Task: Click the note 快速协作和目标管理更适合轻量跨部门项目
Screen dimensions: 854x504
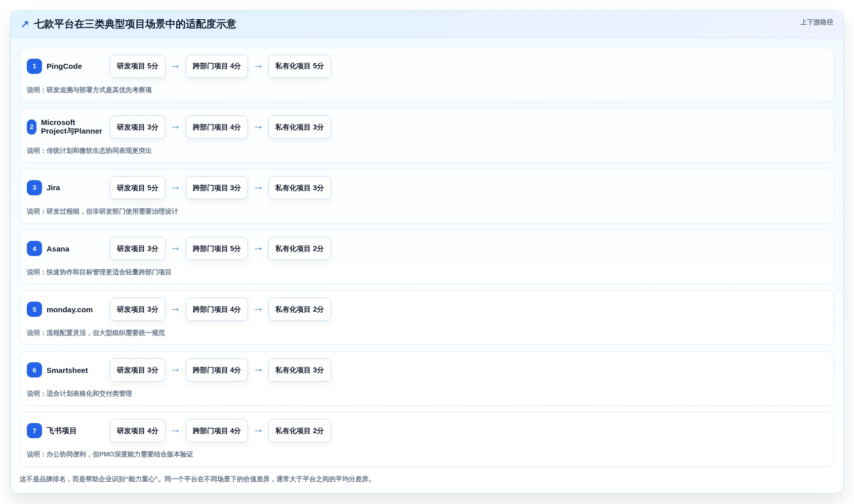Action: pos(109,272)
